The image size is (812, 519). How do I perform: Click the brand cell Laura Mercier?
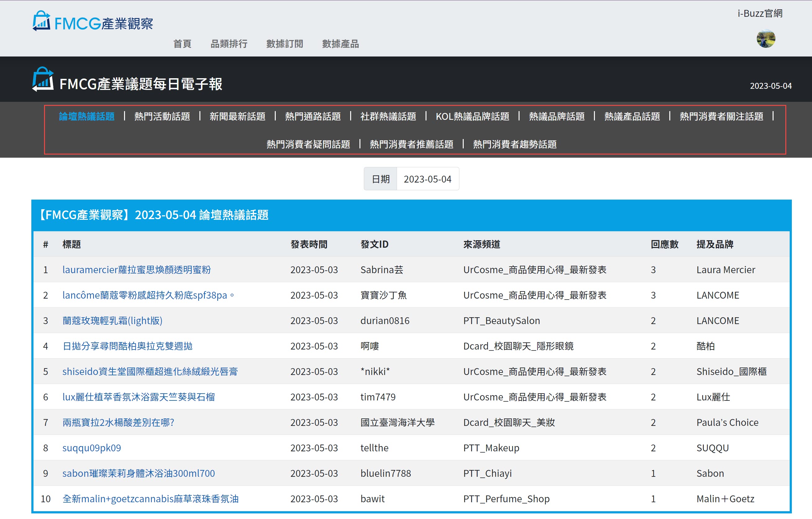(726, 270)
